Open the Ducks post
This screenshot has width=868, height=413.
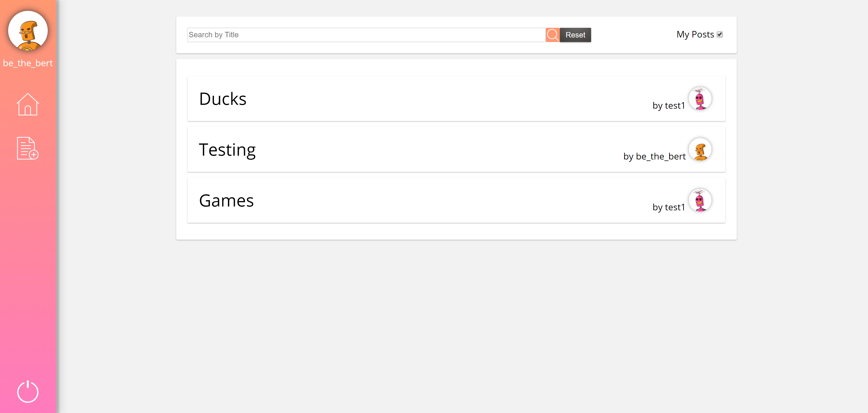tap(223, 99)
